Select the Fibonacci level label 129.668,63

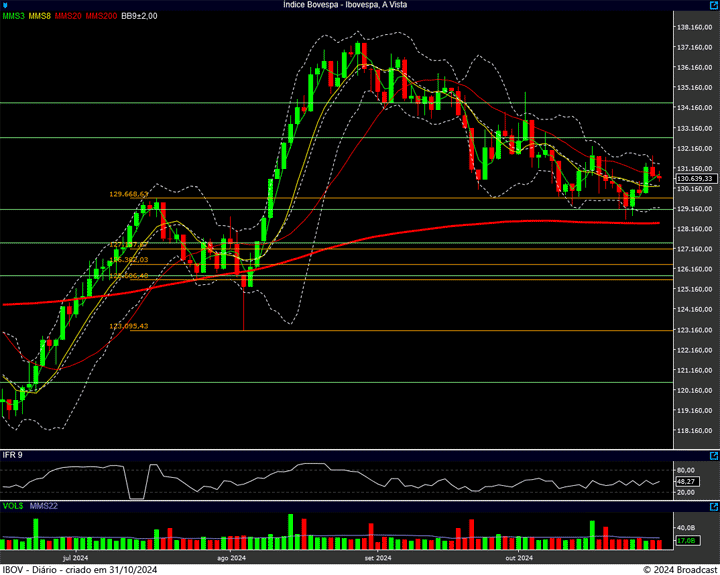tap(128, 194)
